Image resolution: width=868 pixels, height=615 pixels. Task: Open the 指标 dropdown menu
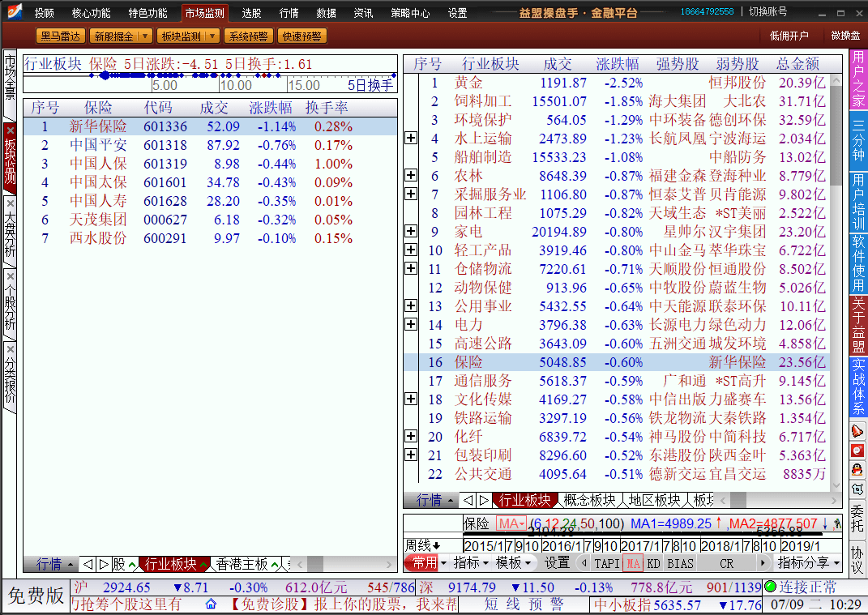coord(471,563)
